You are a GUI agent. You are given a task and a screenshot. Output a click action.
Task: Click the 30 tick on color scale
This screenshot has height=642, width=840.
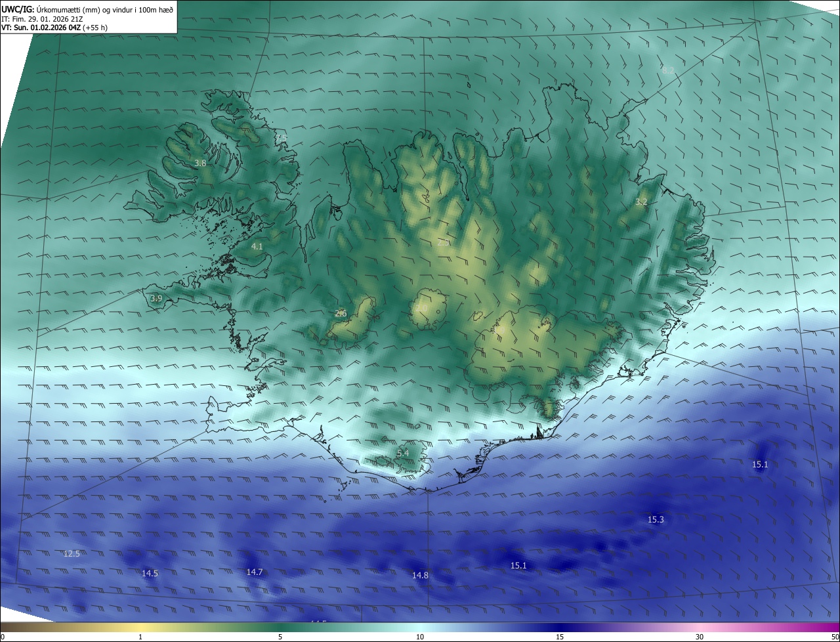(x=700, y=637)
